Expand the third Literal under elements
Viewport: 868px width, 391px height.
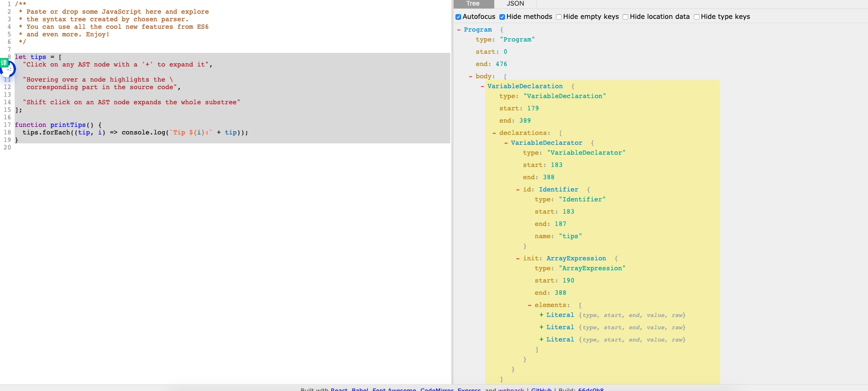[541, 340]
